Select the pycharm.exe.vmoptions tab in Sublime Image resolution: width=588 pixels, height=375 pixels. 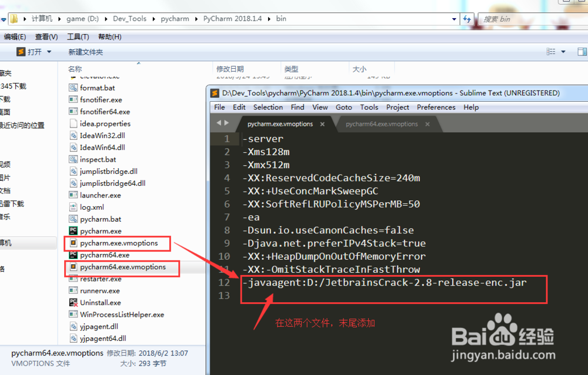pyautogui.click(x=280, y=124)
